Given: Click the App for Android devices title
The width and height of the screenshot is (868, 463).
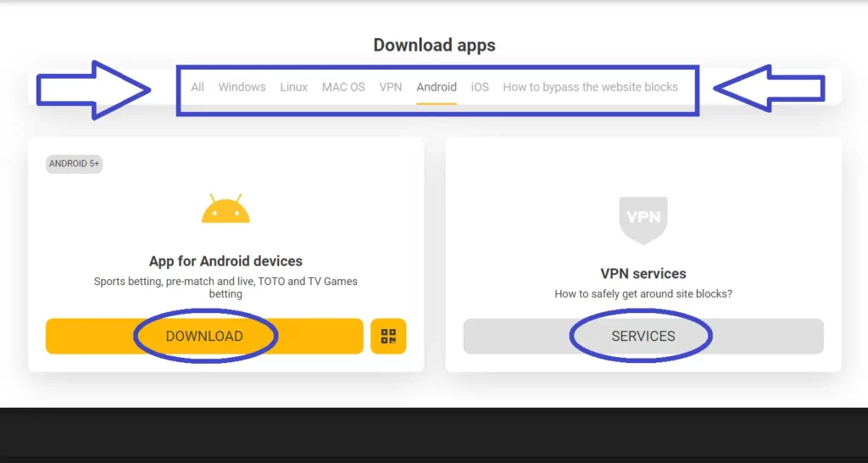Looking at the screenshot, I should coord(225,261).
